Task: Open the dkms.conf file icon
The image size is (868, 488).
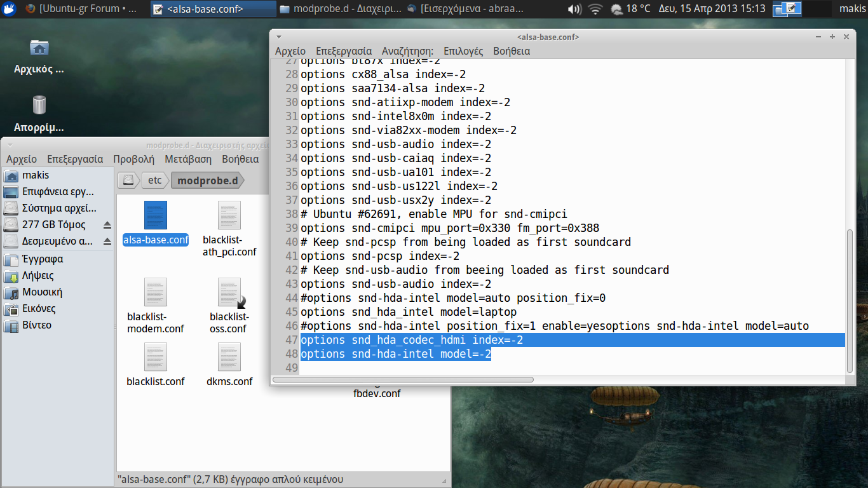Action: tap(229, 358)
